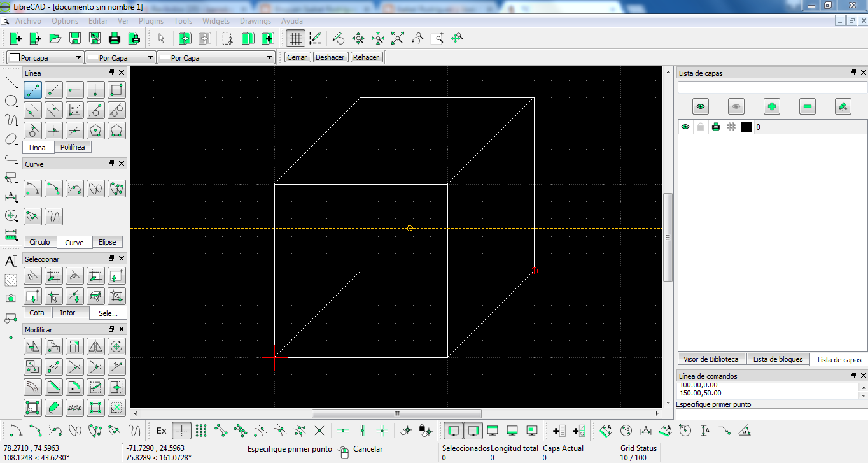Click the MText 'A' tool in left sidebar
This screenshot has width=868, height=463.
(11, 261)
